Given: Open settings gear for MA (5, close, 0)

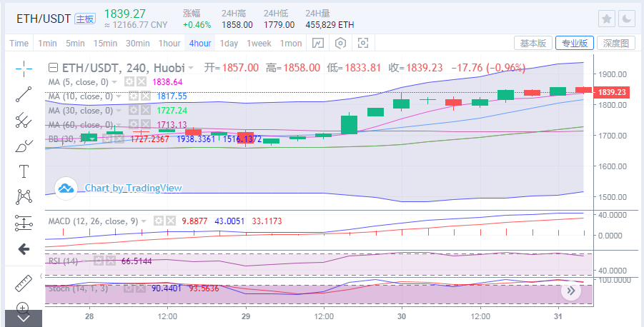Looking at the screenshot, I should pyautogui.click(x=129, y=82).
